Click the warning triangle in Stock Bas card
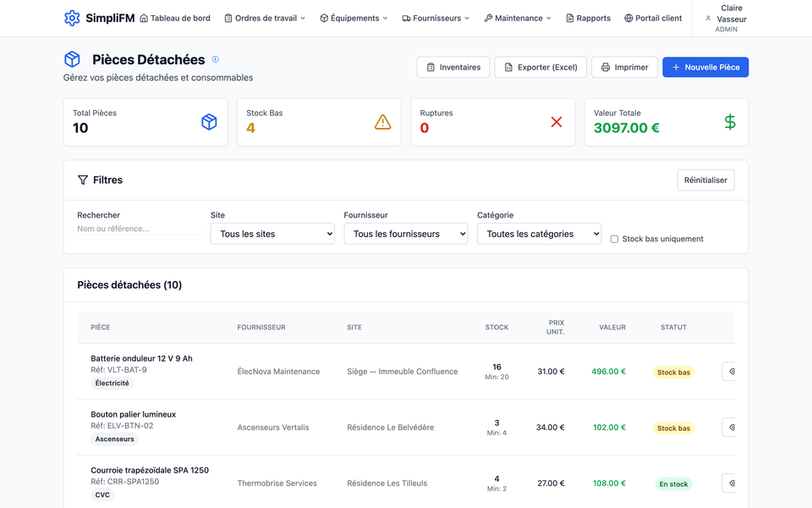The height and width of the screenshot is (508, 812). click(382, 122)
